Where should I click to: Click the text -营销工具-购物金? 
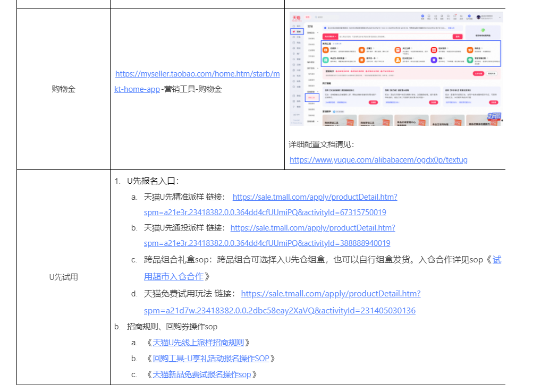coord(191,89)
